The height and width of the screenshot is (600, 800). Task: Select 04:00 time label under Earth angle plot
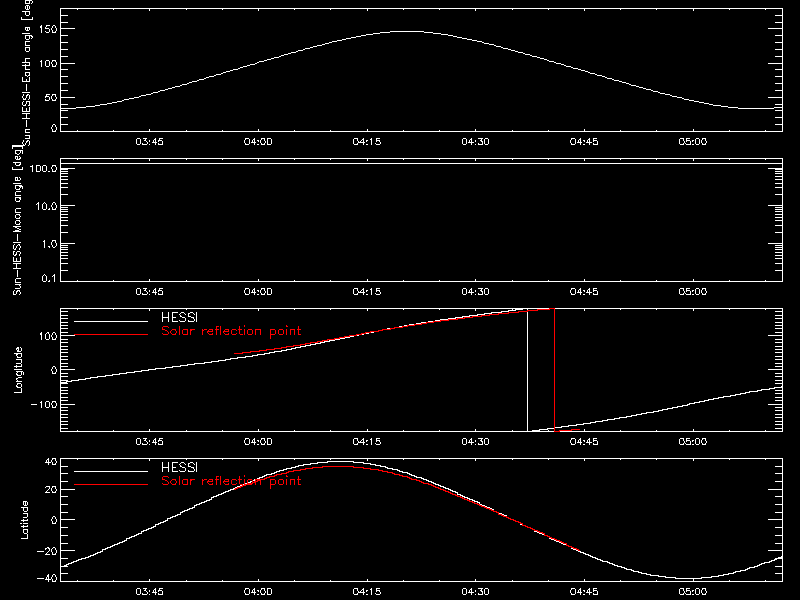tap(258, 141)
